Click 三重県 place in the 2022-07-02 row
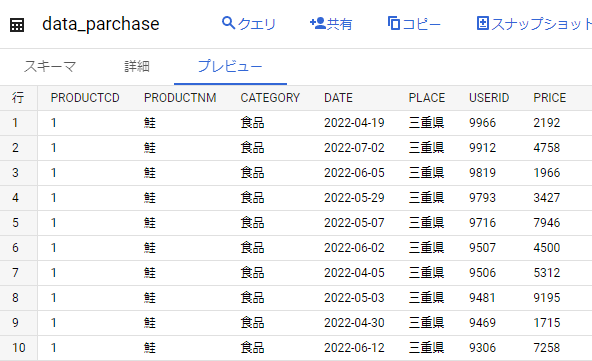This screenshot has width=592, height=361. [427, 148]
